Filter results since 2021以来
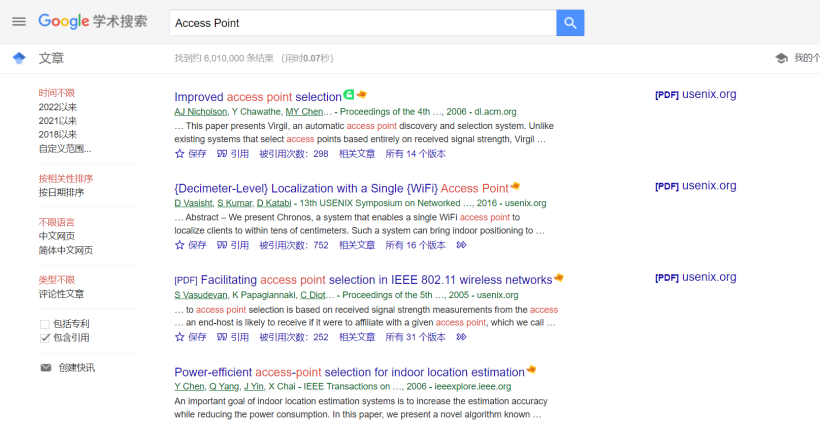820x421 pixels. click(58, 121)
